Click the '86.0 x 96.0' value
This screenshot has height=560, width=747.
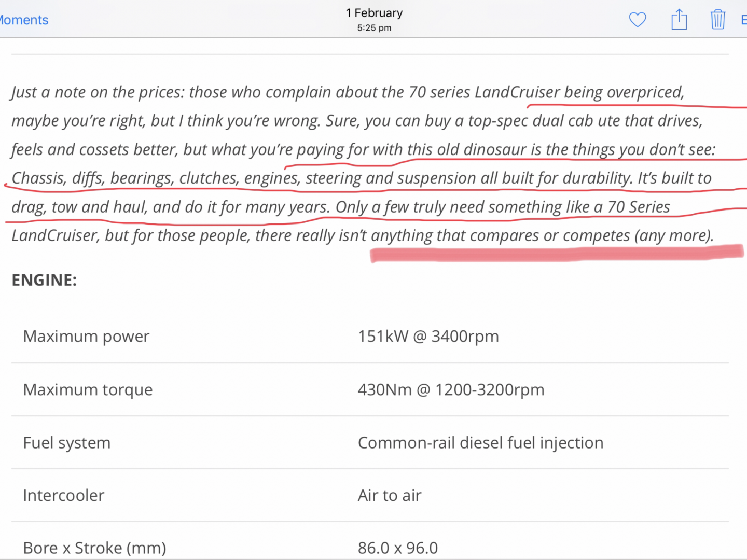click(x=398, y=548)
